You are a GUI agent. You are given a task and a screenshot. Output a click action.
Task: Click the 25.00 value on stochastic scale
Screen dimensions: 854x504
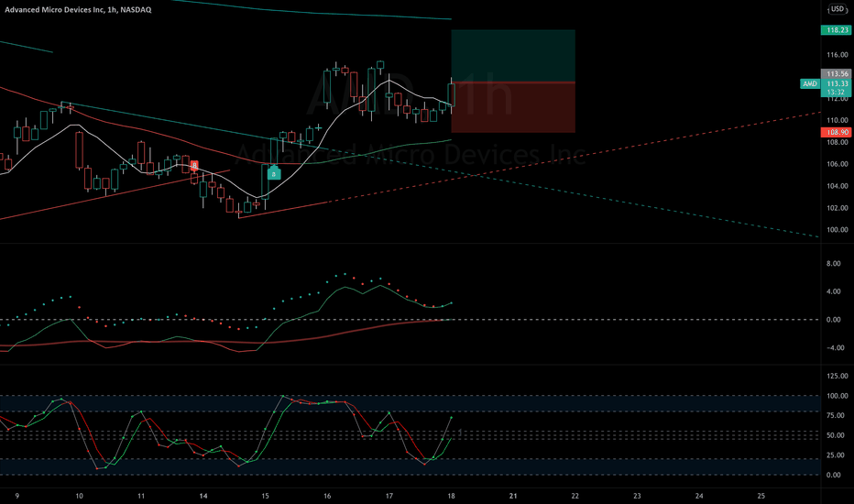(x=838, y=455)
